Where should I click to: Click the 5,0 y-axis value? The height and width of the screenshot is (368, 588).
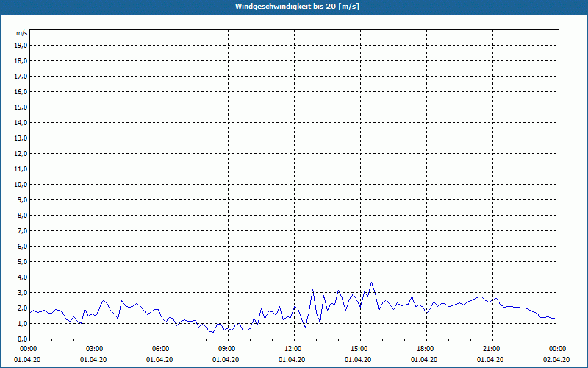point(22,262)
